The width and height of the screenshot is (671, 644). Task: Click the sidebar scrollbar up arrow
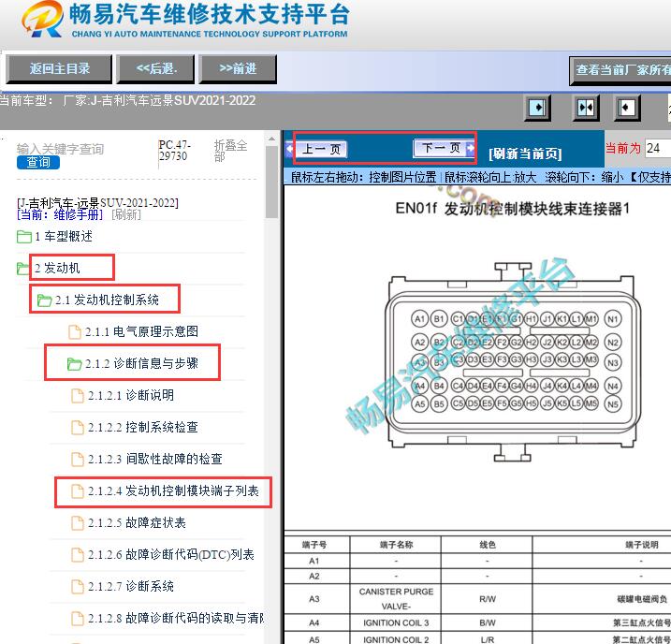271,139
